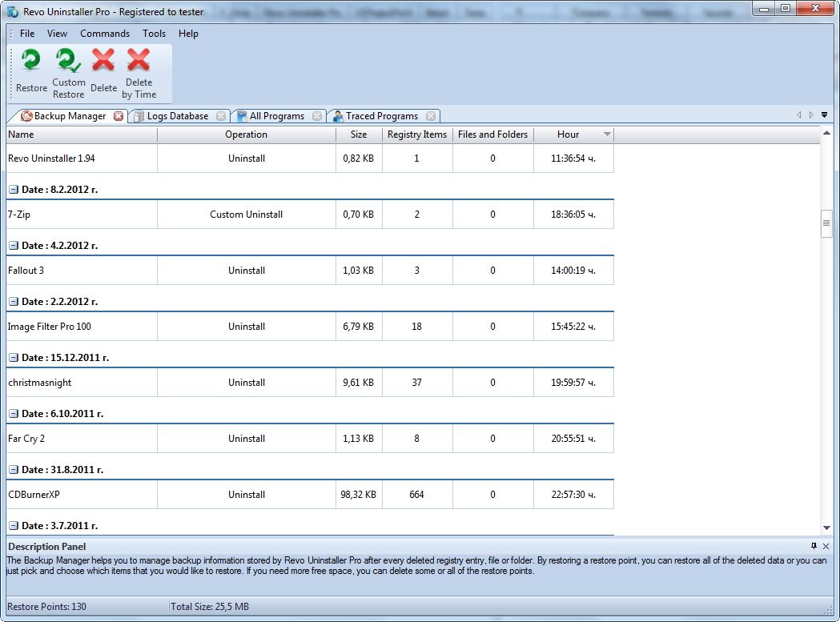This screenshot has height=622, width=840.
Task: Click the Revo Uninstaller Pro title icon
Action: 12,12
